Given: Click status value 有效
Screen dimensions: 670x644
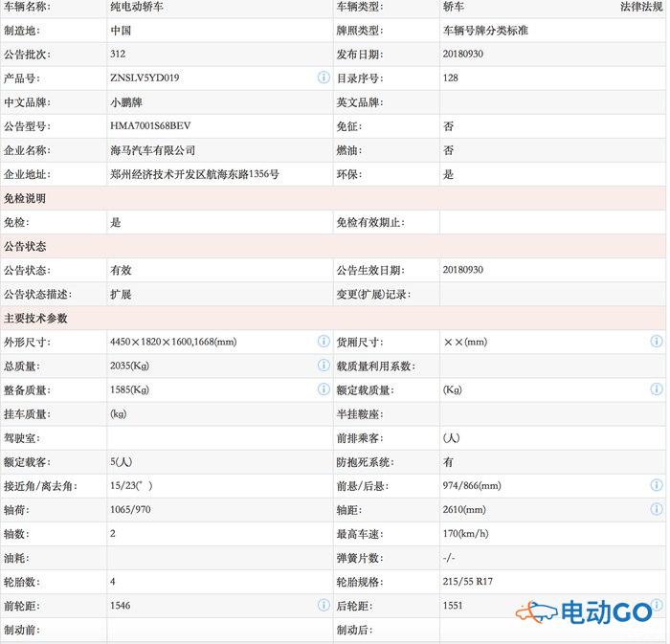Looking at the screenshot, I should pos(121,270).
